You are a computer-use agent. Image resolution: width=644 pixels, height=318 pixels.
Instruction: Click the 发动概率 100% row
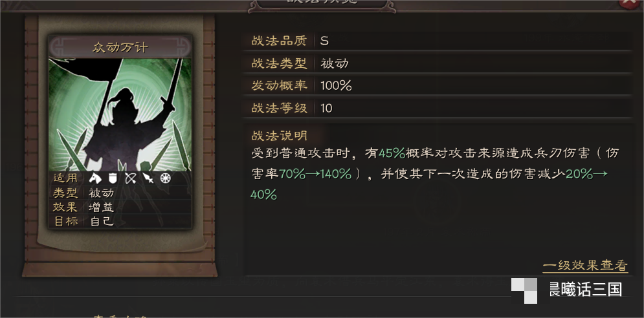point(438,86)
